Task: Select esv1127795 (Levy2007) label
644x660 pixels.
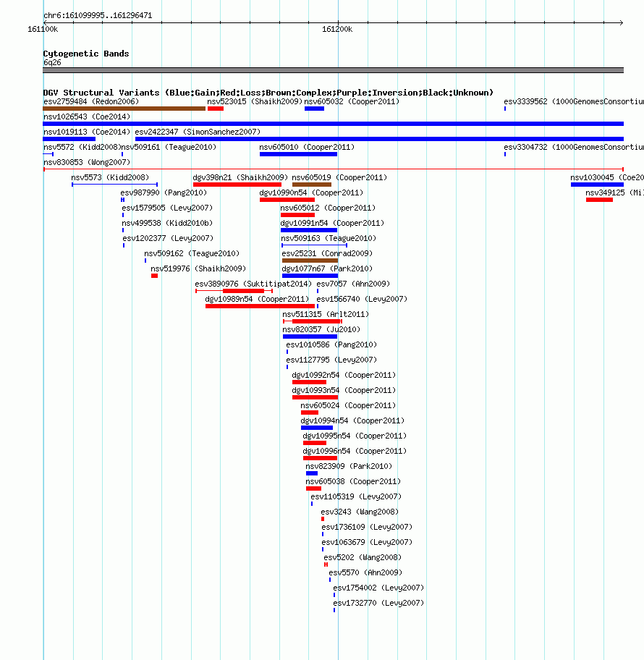Action: (331, 359)
